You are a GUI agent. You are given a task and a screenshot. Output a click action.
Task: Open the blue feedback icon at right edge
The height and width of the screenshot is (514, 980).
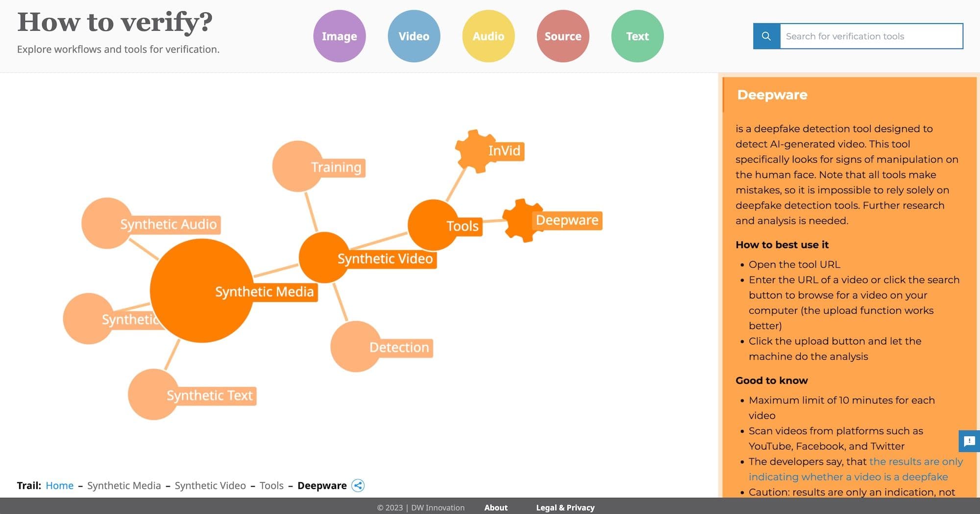[969, 441]
